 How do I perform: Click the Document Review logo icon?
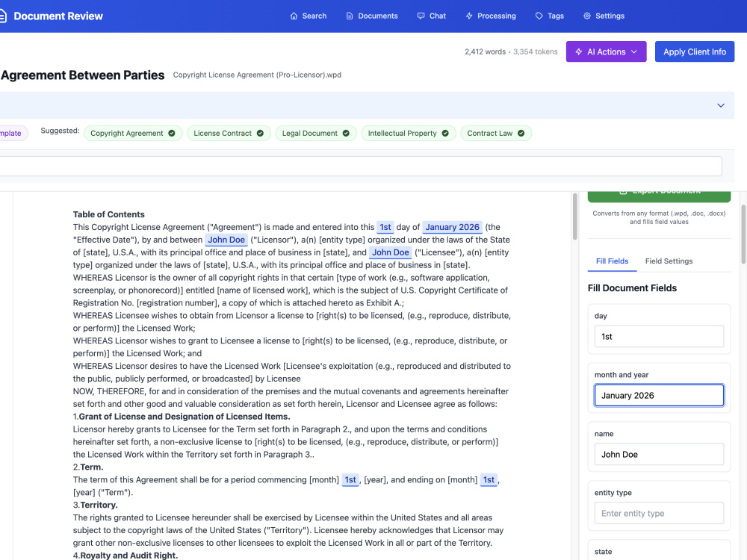click(2, 16)
